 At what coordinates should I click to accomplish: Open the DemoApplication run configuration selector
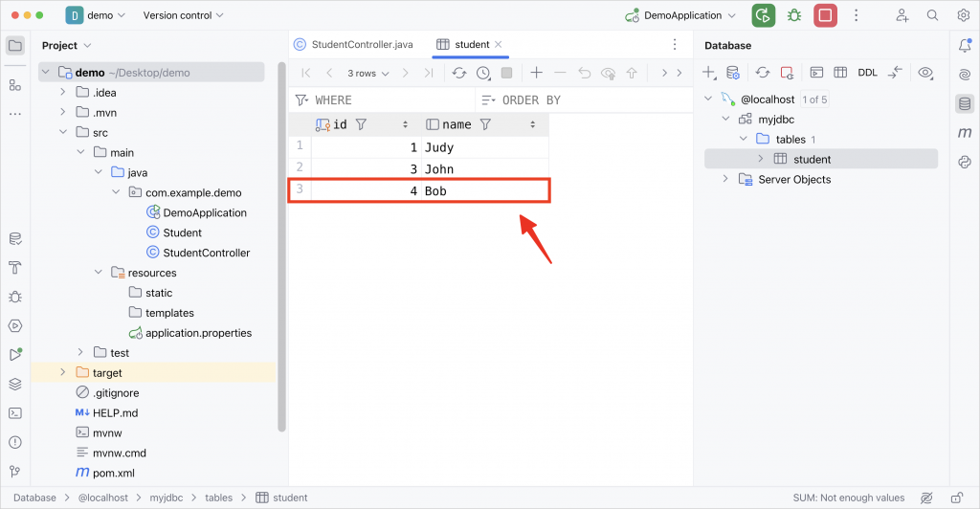pyautogui.click(x=680, y=15)
